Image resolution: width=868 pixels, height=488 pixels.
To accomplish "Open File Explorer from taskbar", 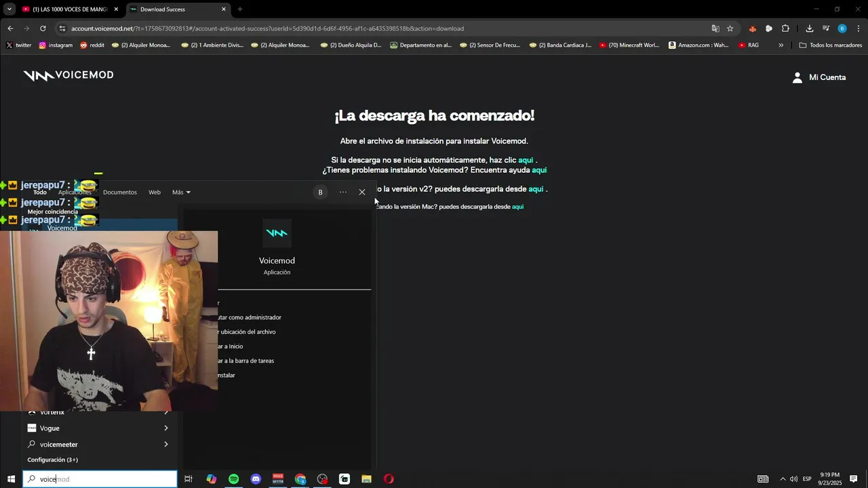I will 366,479.
